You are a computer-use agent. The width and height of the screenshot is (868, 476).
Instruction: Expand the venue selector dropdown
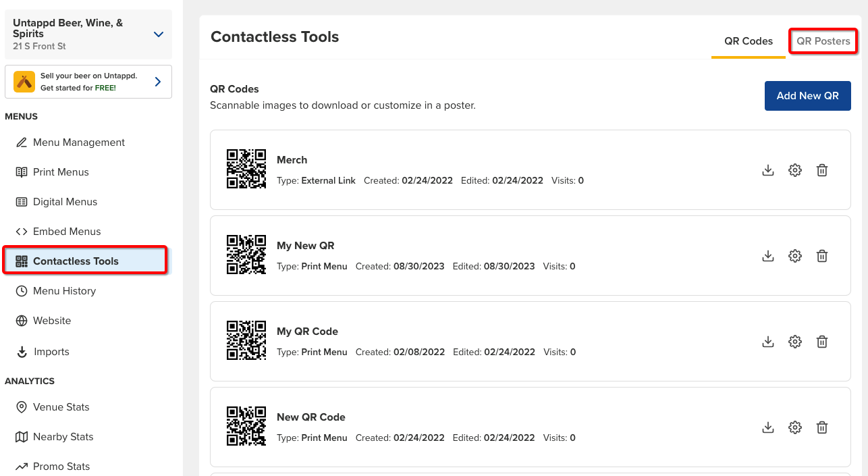[159, 34]
